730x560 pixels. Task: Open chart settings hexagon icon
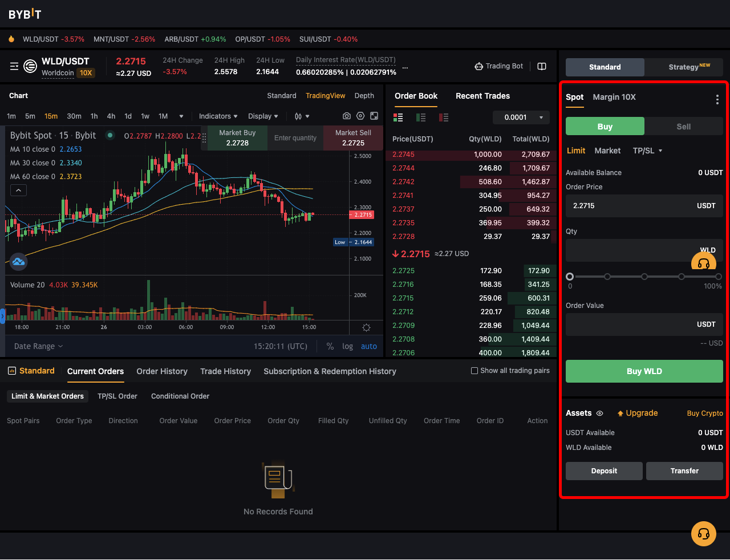point(360,116)
